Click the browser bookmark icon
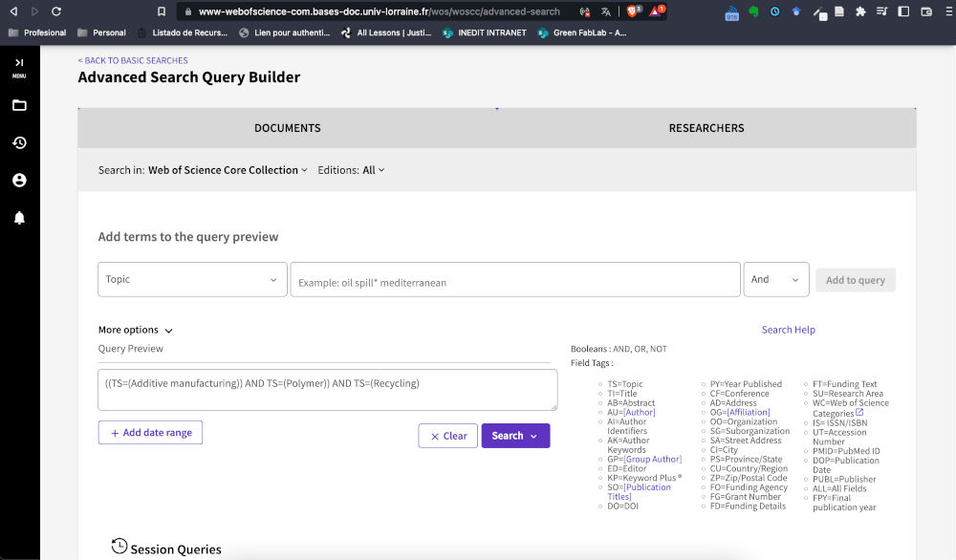956x560 pixels. coord(161,11)
